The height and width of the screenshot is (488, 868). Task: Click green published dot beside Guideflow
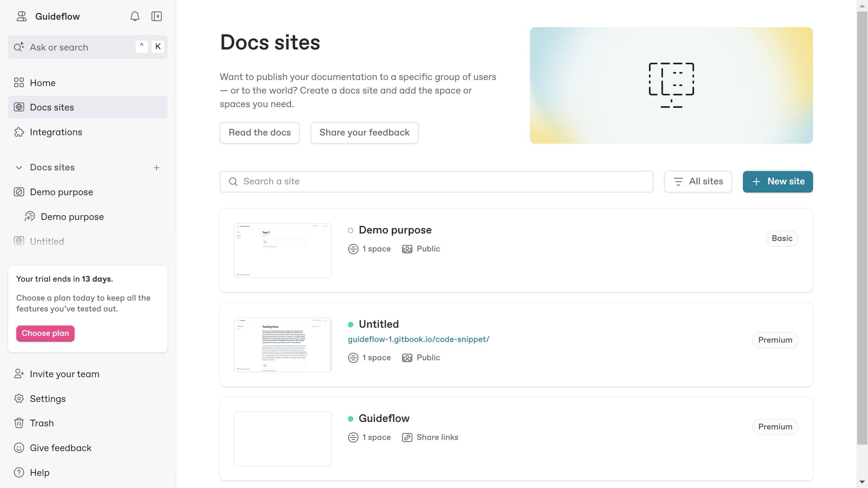tap(351, 419)
